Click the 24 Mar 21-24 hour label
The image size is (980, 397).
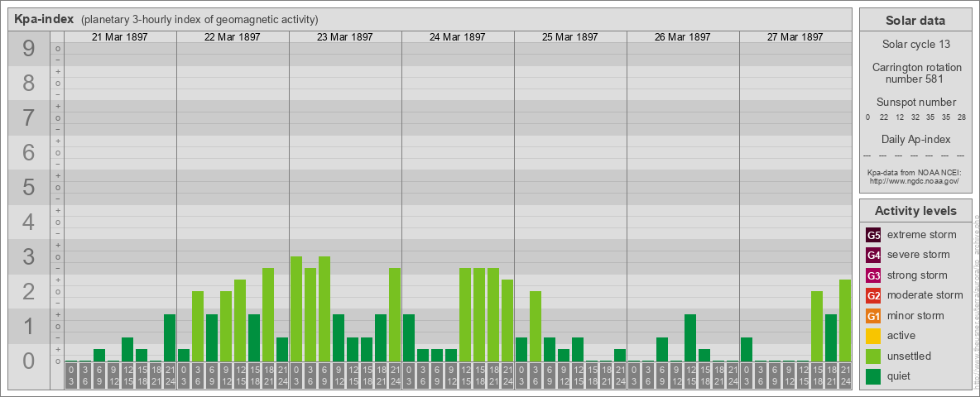click(x=507, y=376)
